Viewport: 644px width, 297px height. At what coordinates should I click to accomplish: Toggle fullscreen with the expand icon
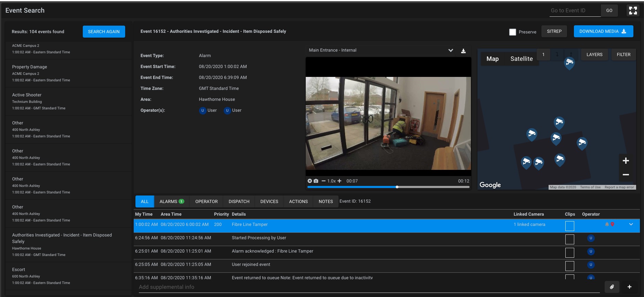(x=633, y=10)
